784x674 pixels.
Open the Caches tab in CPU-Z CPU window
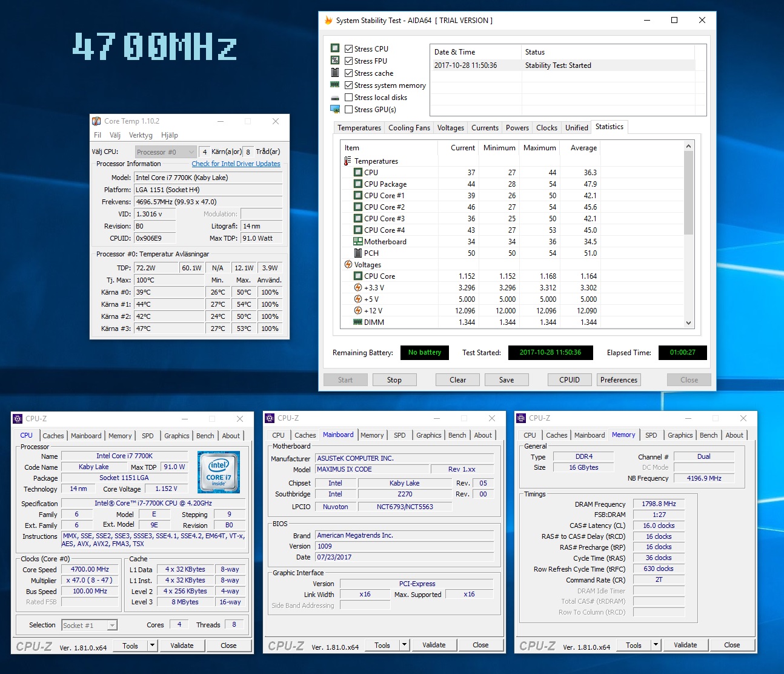click(x=53, y=436)
